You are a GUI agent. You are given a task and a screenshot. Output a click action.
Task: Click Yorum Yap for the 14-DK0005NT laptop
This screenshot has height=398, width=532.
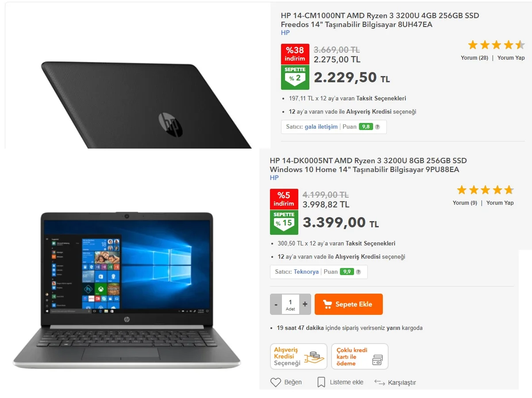pyautogui.click(x=500, y=203)
